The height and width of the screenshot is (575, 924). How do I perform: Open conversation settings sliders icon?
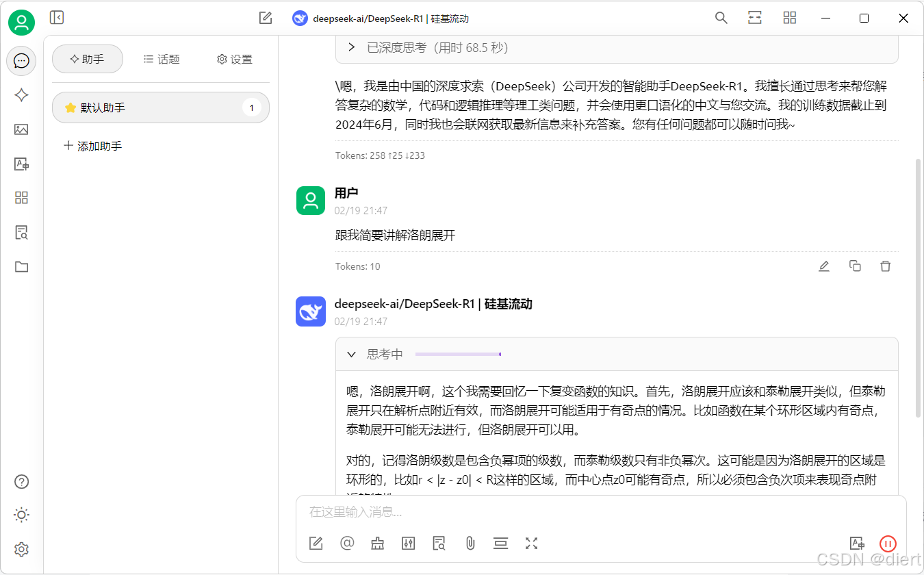[x=409, y=544]
